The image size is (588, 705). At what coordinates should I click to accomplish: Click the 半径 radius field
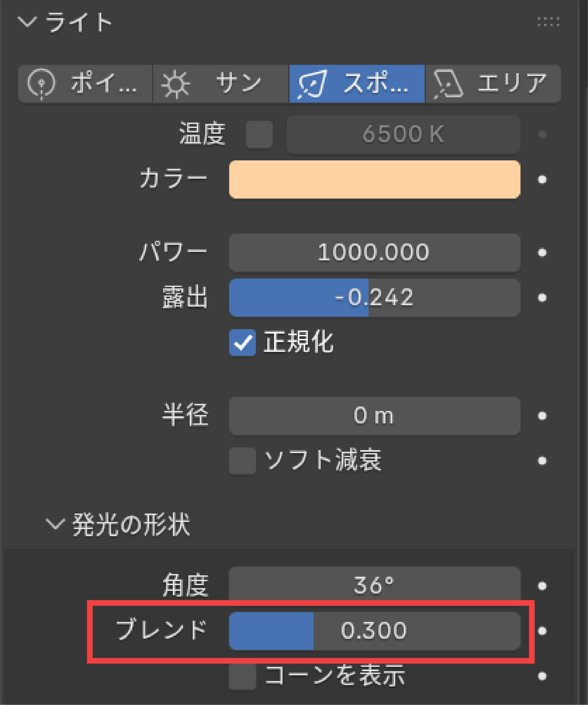(x=375, y=416)
